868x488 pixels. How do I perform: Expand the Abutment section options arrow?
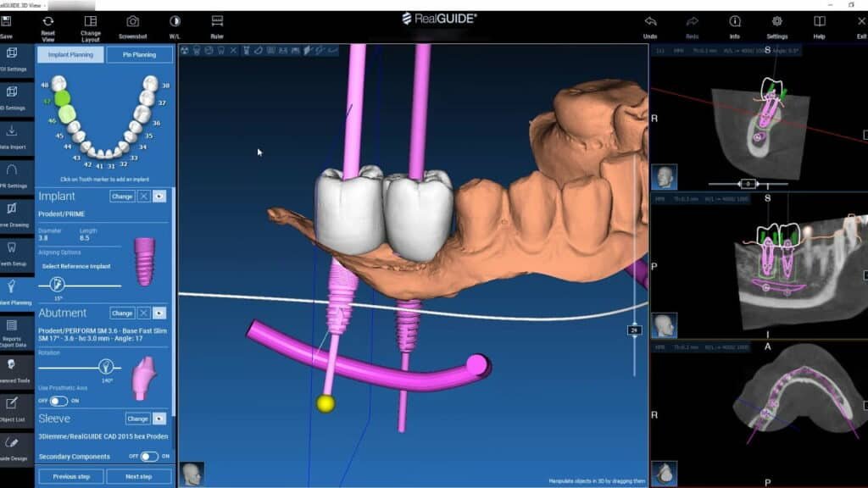[x=159, y=313]
